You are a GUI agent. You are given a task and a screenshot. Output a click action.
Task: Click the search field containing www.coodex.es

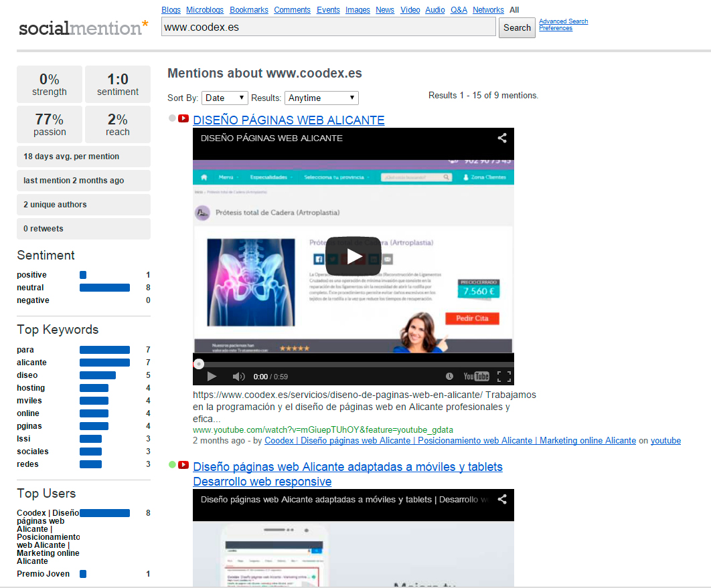(328, 27)
